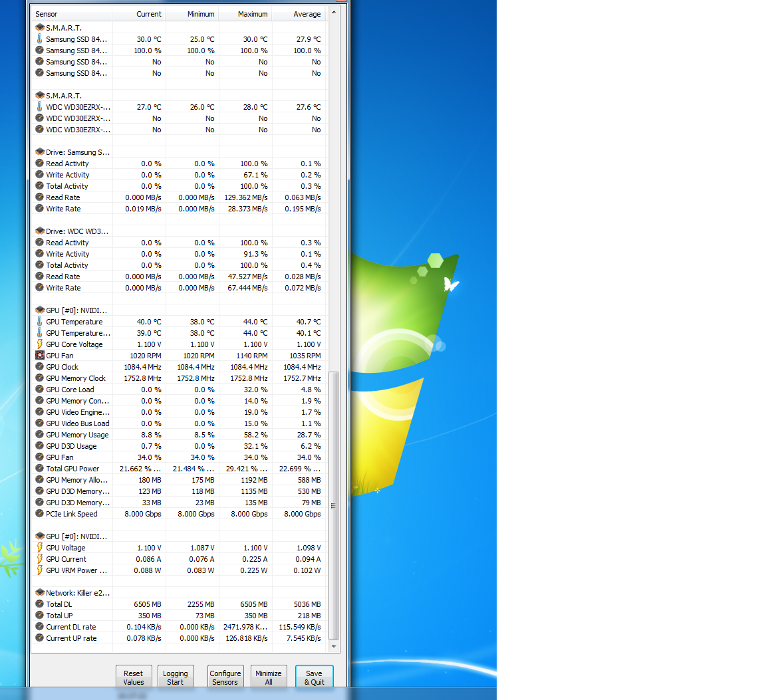
Task: Click the gauge icon beside Total GPU Power
Action: tap(40, 468)
